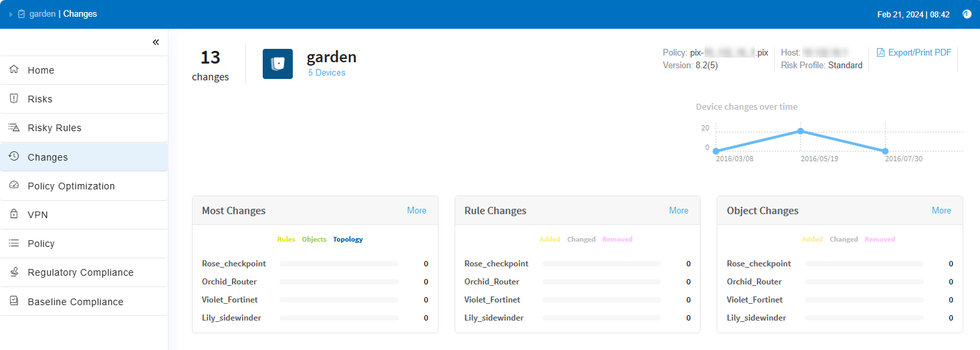Click the VPN lock icon

point(13,214)
